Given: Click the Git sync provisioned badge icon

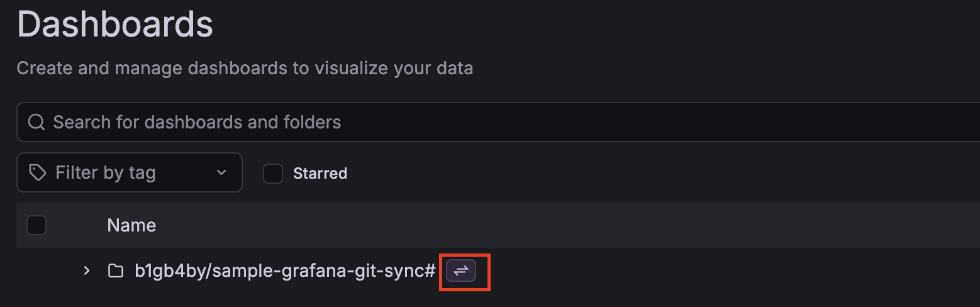Looking at the screenshot, I should tap(461, 271).
